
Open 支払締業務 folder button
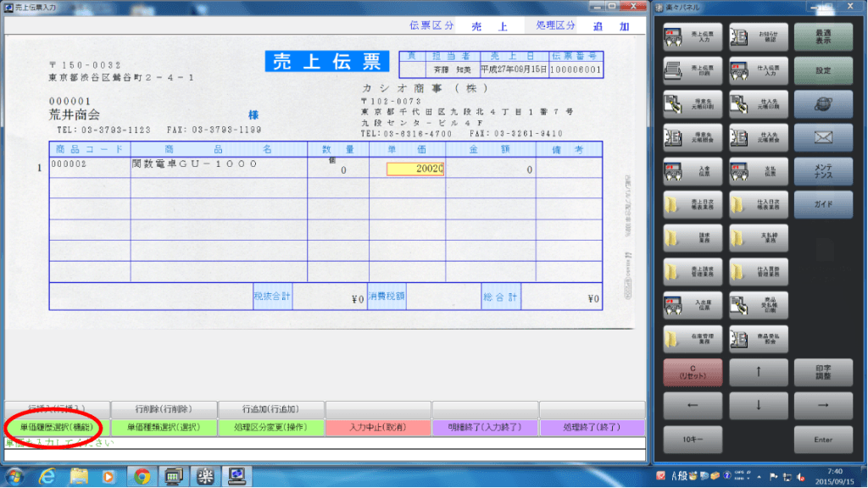click(x=759, y=238)
